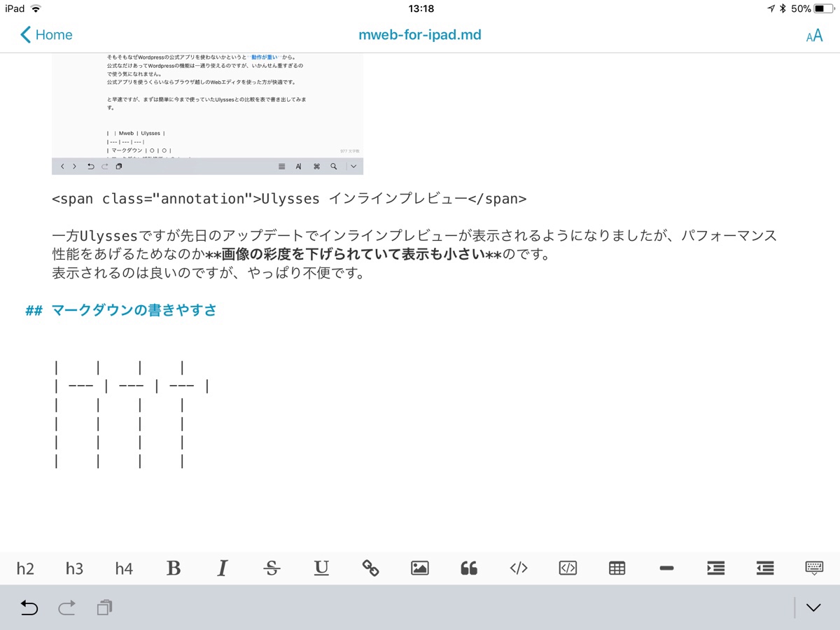Go back to Home
This screenshot has width=840, height=630.
point(46,34)
